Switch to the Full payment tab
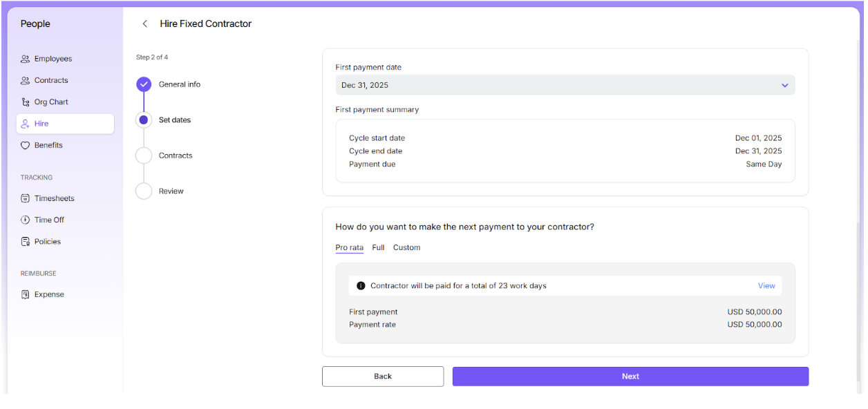868x409 pixels. [x=378, y=248]
